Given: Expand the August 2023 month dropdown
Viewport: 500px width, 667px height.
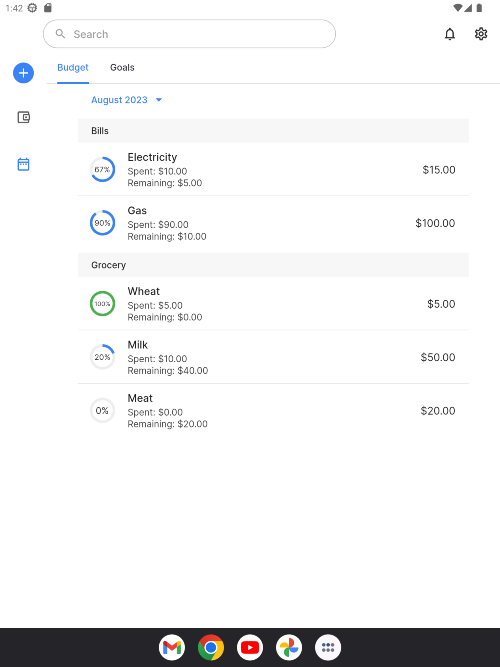Looking at the screenshot, I should (127, 100).
